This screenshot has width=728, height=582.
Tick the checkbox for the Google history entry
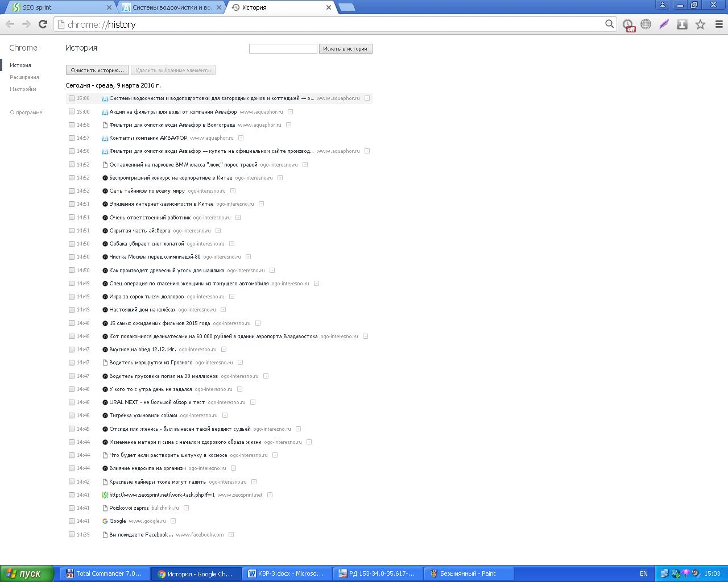(x=72, y=521)
